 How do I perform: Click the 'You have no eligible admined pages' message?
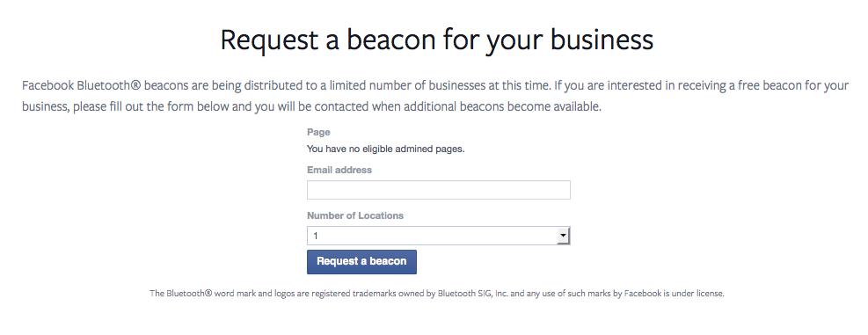[x=386, y=149]
